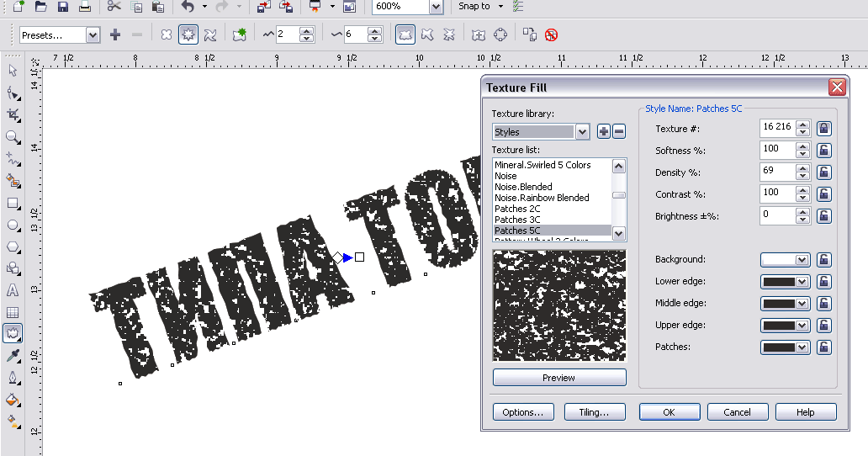Select the Freehand curve tool
This screenshot has height=456, width=868.
coord(13,159)
